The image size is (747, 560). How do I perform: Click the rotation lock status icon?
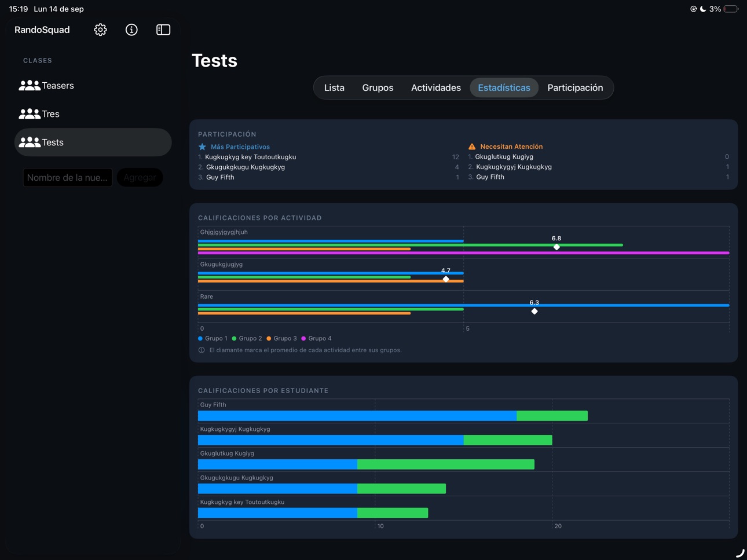tap(693, 9)
